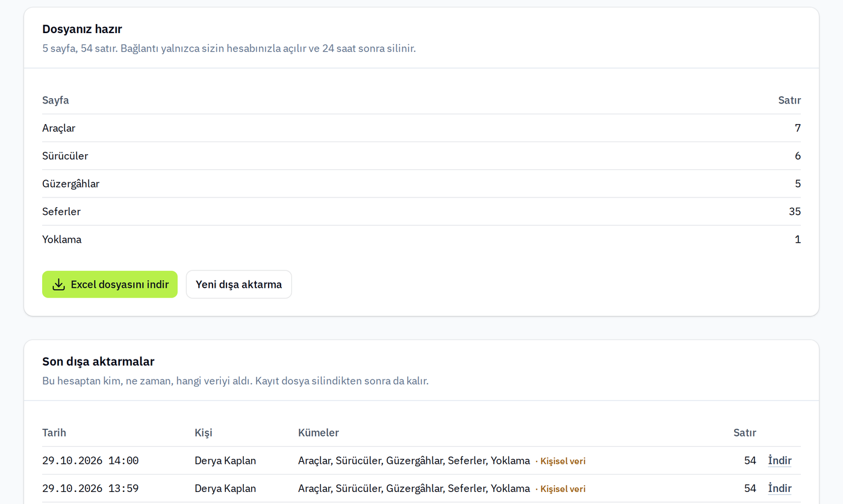843x504 pixels.
Task: Click 'Derya Kaplan' in the 14:00 export row
Action: point(225,461)
